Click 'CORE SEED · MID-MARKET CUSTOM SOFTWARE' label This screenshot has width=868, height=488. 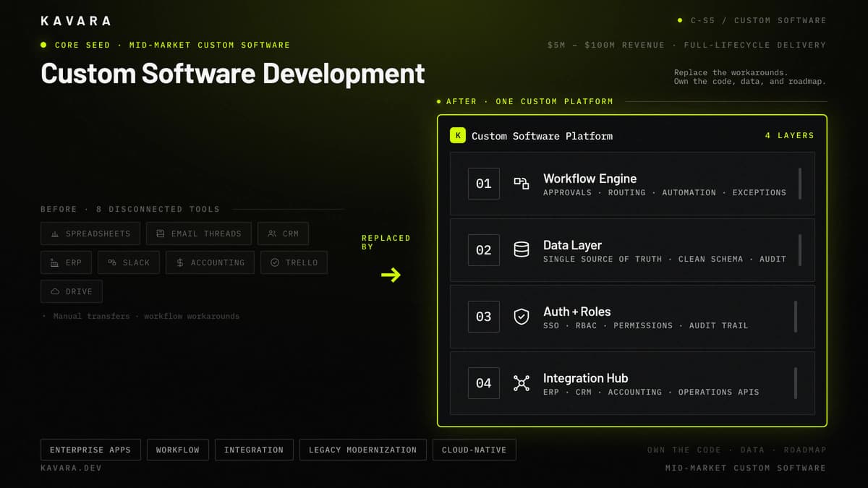(x=172, y=45)
